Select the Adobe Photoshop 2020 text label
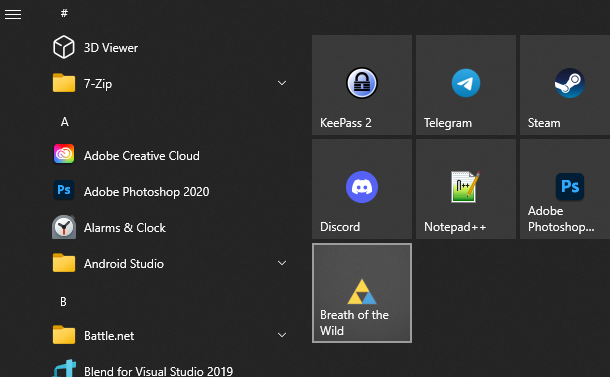Image resolution: width=610 pixels, height=377 pixels. click(147, 192)
